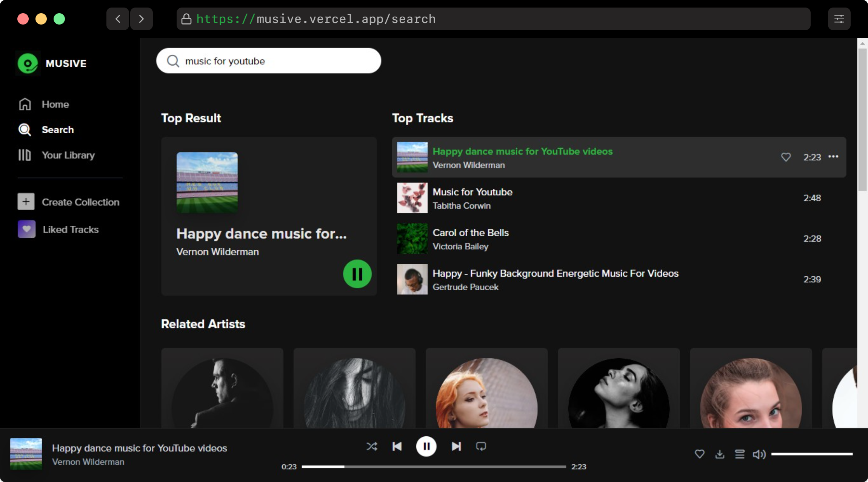The height and width of the screenshot is (482, 868).
Task: Adjust the volume slider
Action: click(x=811, y=454)
